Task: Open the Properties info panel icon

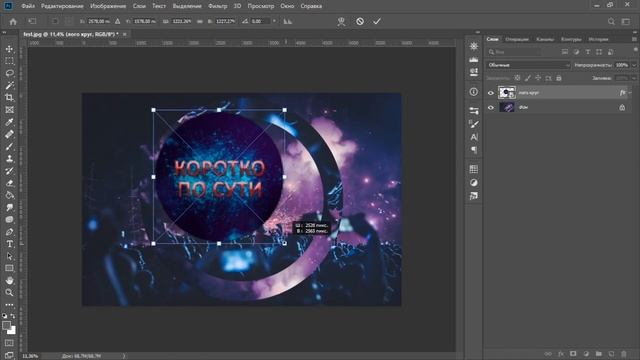Action: 473,92
